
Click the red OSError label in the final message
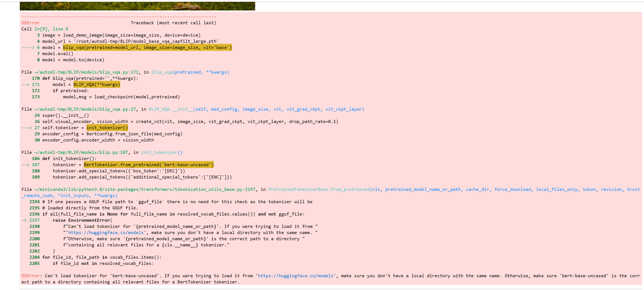coord(30,276)
